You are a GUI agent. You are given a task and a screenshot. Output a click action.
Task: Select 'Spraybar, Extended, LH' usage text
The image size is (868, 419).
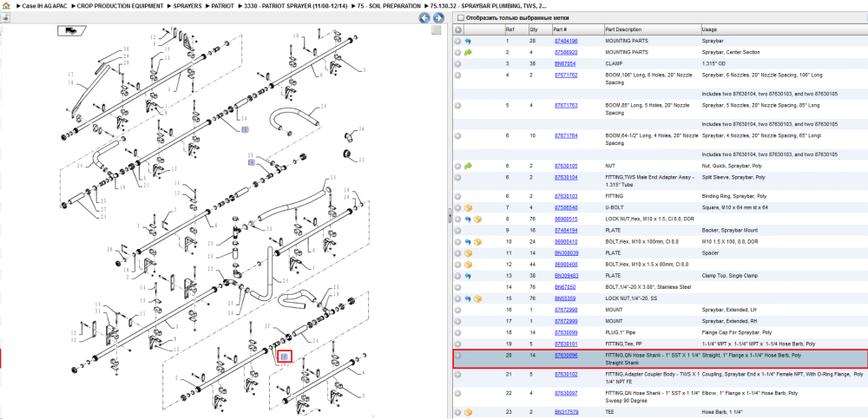729,310
